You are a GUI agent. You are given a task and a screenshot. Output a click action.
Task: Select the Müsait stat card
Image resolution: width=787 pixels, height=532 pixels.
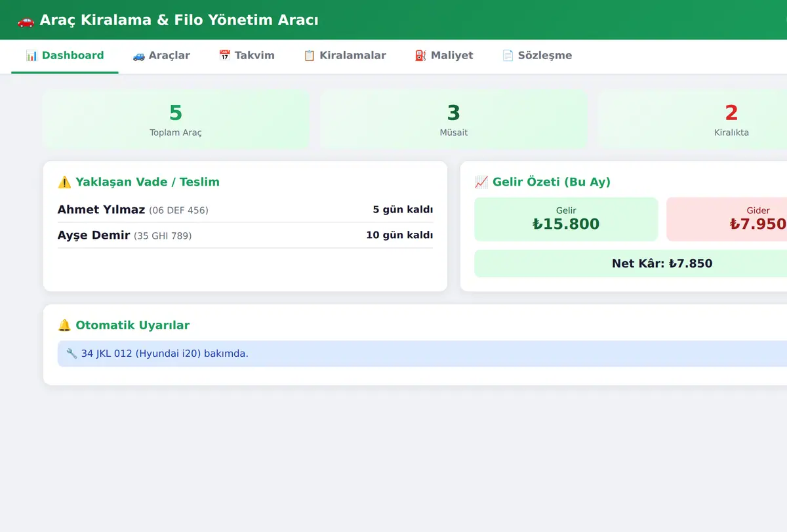[454, 119]
